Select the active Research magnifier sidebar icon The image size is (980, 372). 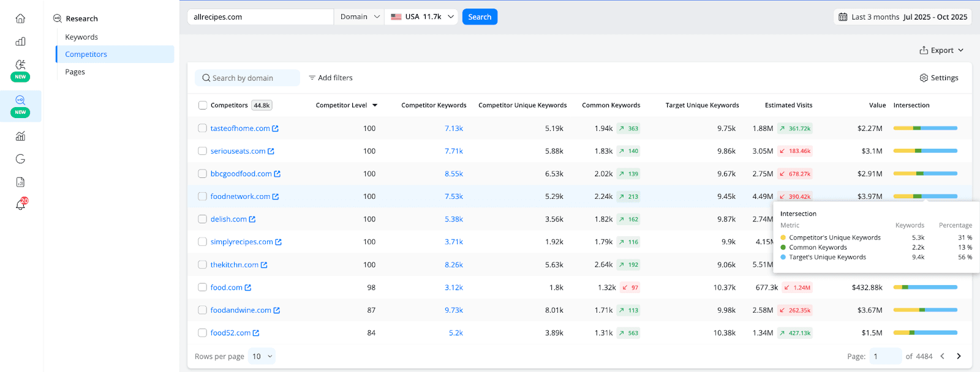click(20, 100)
